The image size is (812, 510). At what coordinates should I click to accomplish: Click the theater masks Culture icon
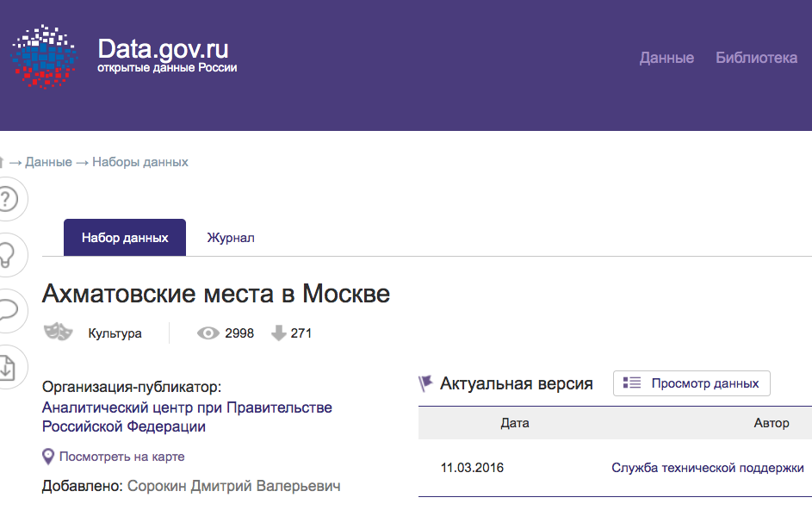58,333
